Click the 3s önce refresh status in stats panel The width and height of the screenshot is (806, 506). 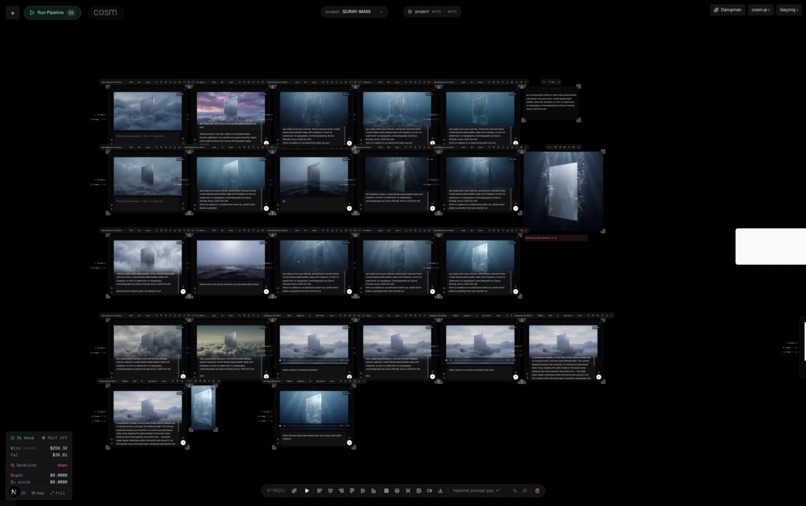coord(22,438)
